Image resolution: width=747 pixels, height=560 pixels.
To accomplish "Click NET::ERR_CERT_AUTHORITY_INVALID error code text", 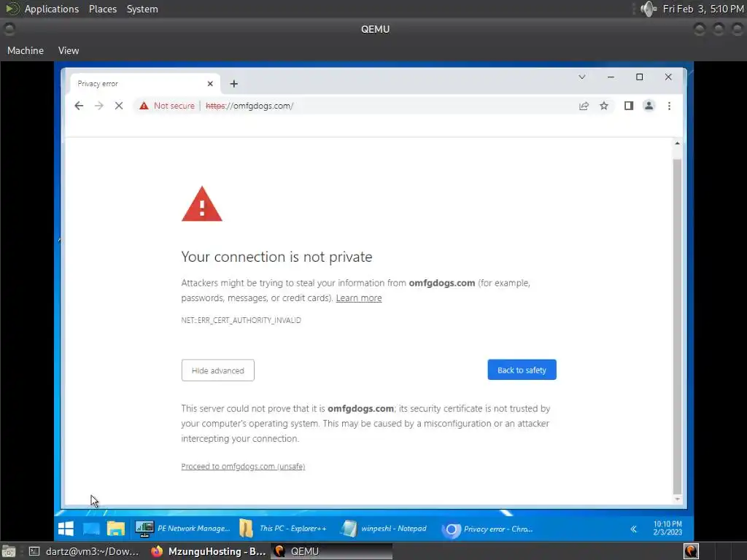I will point(241,320).
